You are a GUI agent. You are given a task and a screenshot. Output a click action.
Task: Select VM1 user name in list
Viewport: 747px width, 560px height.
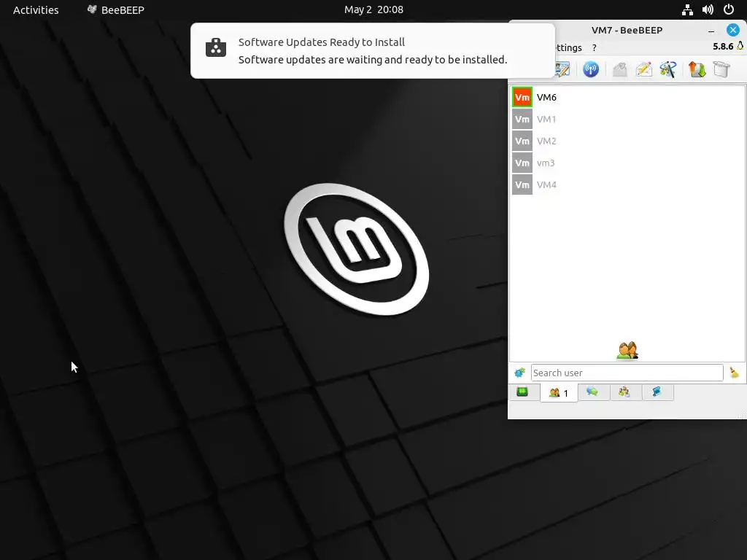[x=546, y=119]
